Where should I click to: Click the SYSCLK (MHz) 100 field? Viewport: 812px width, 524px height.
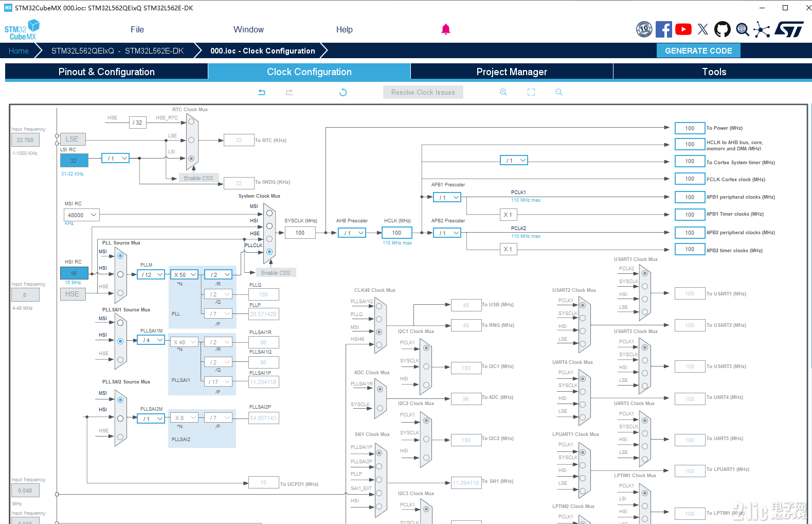(x=300, y=233)
